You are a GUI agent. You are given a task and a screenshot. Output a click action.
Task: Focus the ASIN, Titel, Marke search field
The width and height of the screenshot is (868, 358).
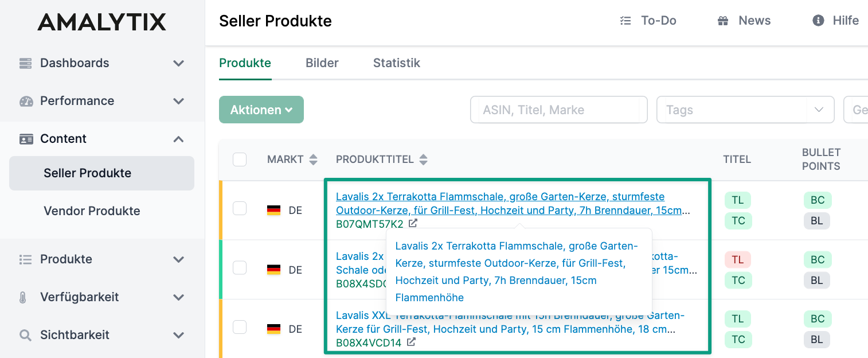pyautogui.click(x=559, y=110)
